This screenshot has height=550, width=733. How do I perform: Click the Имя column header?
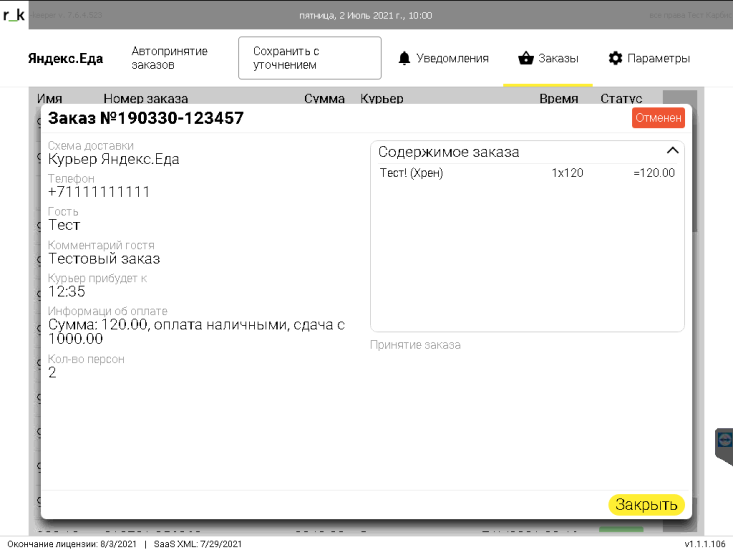(50, 98)
